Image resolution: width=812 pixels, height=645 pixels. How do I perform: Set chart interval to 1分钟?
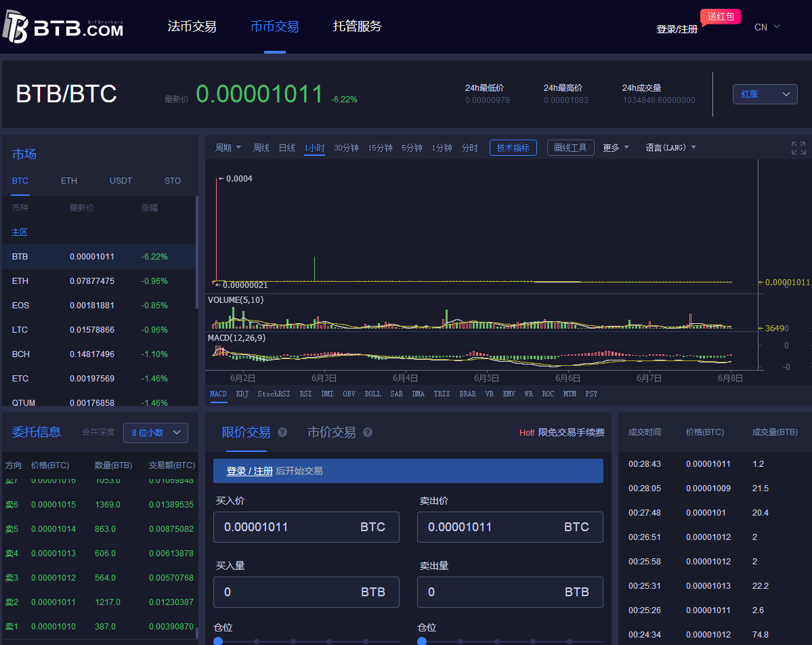tap(442, 148)
